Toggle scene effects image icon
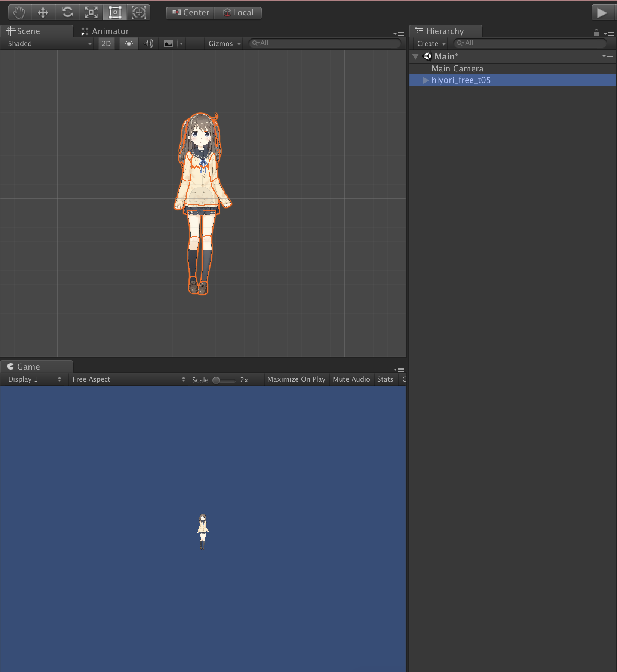The image size is (617, 672). tap(168, 44)
